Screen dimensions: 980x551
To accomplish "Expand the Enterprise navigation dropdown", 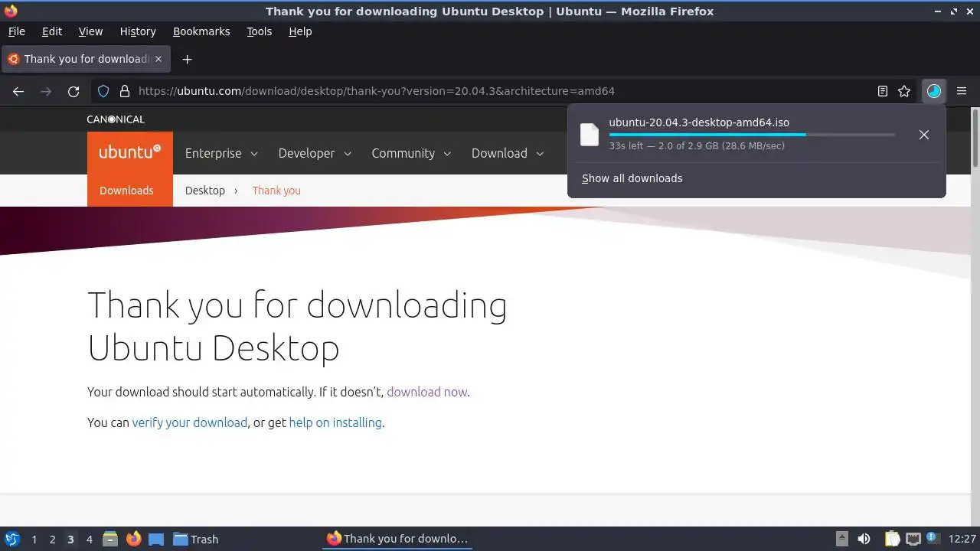I will (221, 153).
